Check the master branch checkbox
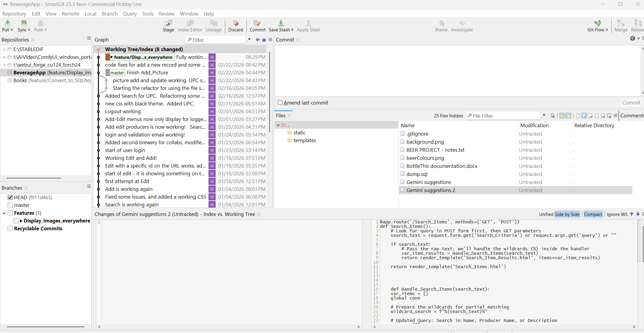Image resolution: width=644 pixels, height=333 pixels. click(10, 205)
